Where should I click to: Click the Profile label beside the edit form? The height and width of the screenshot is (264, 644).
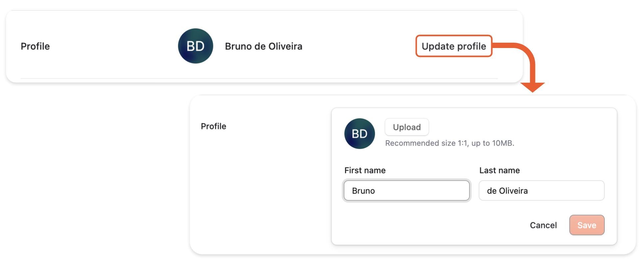213,126
